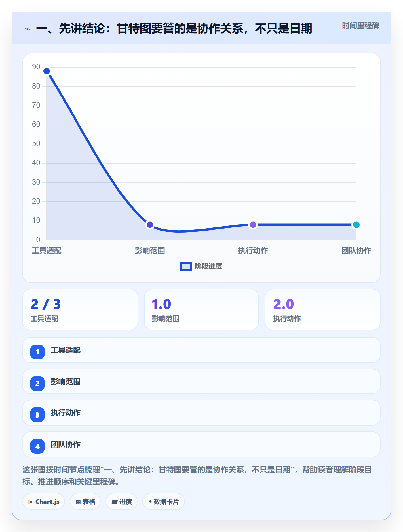Click the number 4 badge for 团队协作

[x=37, y=447]
